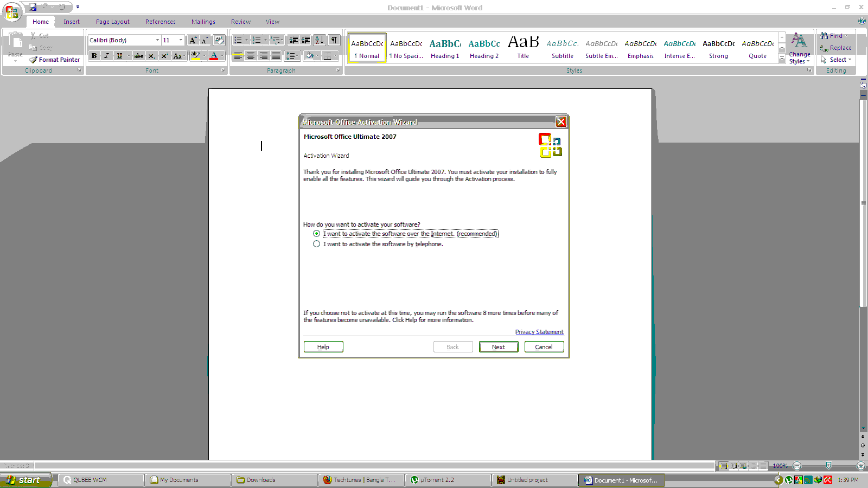Click the Zoom Out minus button
This screenshot has width=868, height=488.
[797, 466]
